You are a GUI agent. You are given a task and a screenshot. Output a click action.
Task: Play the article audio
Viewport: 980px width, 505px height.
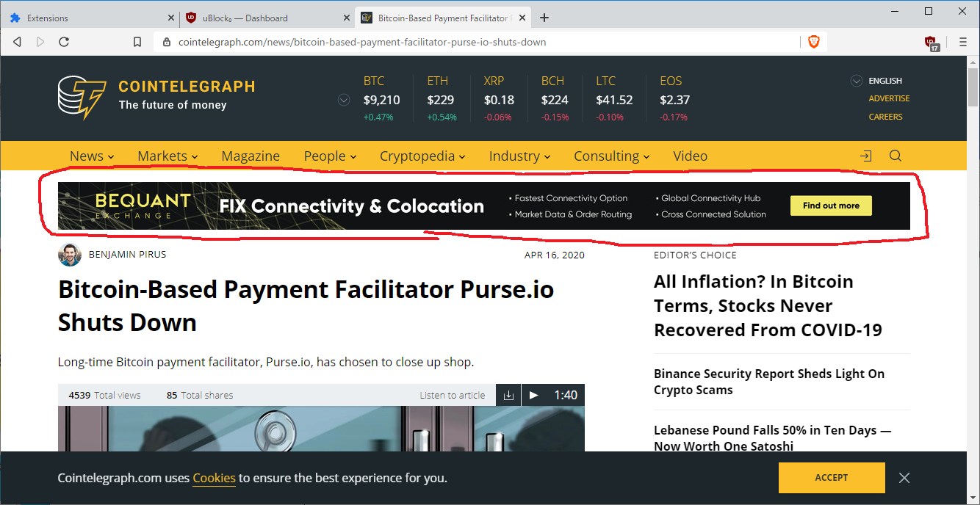click(534, 395)
